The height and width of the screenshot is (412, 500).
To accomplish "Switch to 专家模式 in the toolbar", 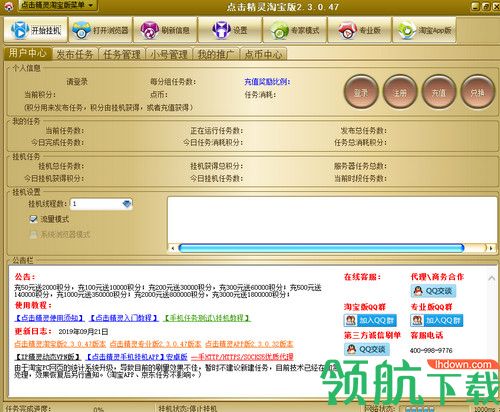I will coord(294,30).
